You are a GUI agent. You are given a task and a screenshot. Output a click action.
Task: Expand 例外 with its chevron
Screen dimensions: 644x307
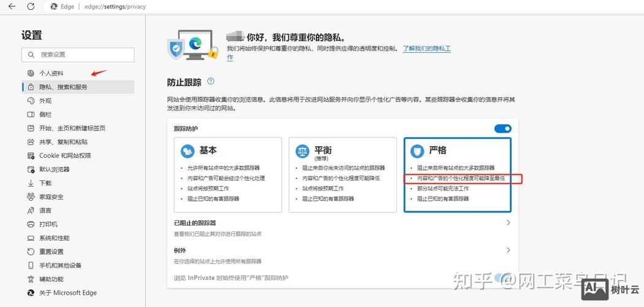tap(508, 250)
